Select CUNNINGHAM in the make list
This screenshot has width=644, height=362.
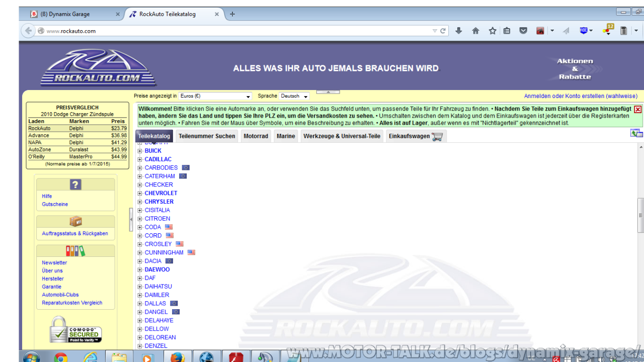[x=164, y=252]
